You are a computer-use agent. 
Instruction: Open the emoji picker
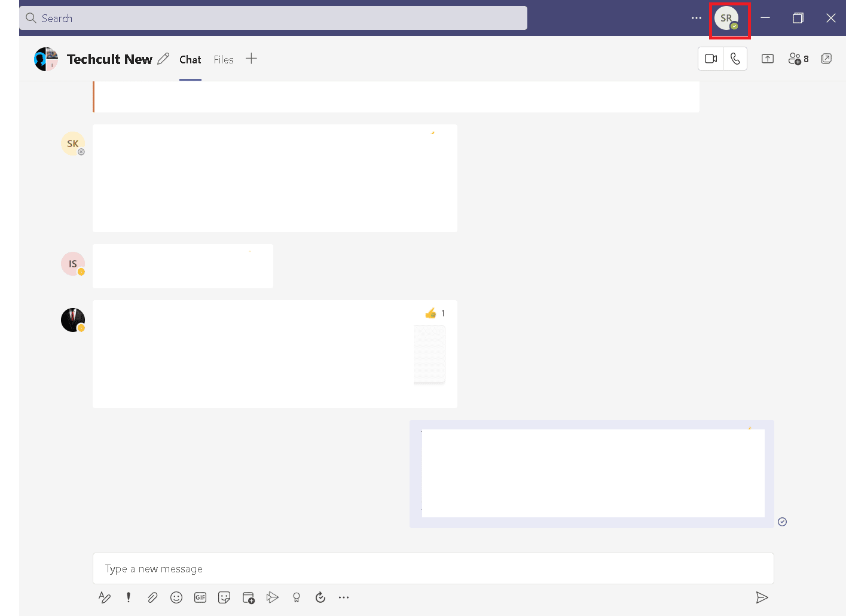click(x=176, y=597)
